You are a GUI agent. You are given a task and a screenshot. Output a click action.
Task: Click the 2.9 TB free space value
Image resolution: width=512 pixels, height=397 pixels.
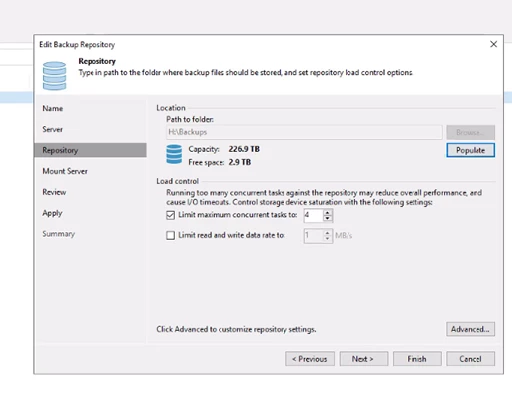(240, 162)
